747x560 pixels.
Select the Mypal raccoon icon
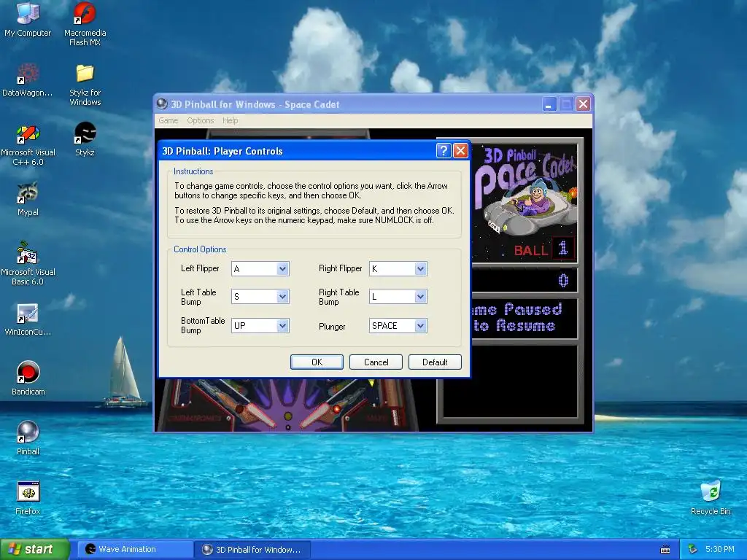(x=28, y=199)
